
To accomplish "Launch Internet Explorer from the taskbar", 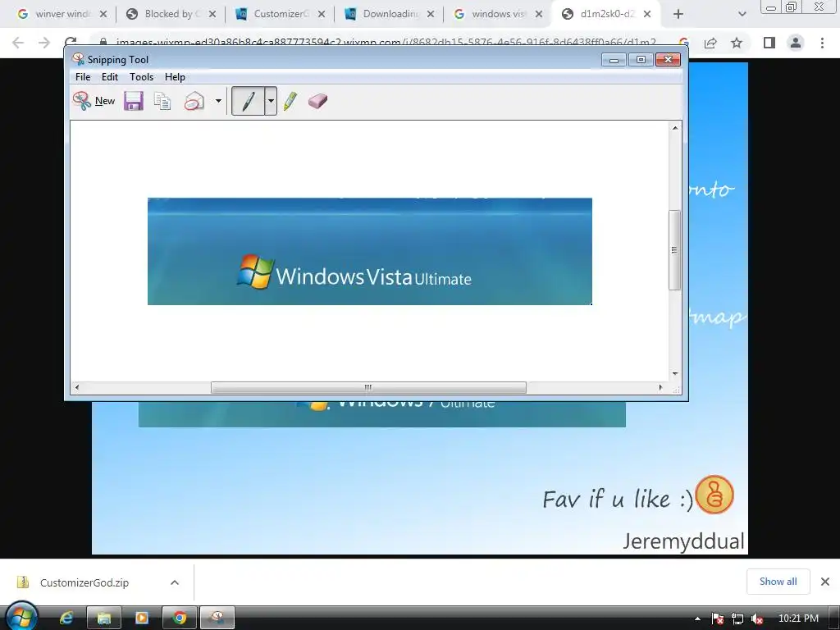I will pyautogui.click(x=66, y=618).
